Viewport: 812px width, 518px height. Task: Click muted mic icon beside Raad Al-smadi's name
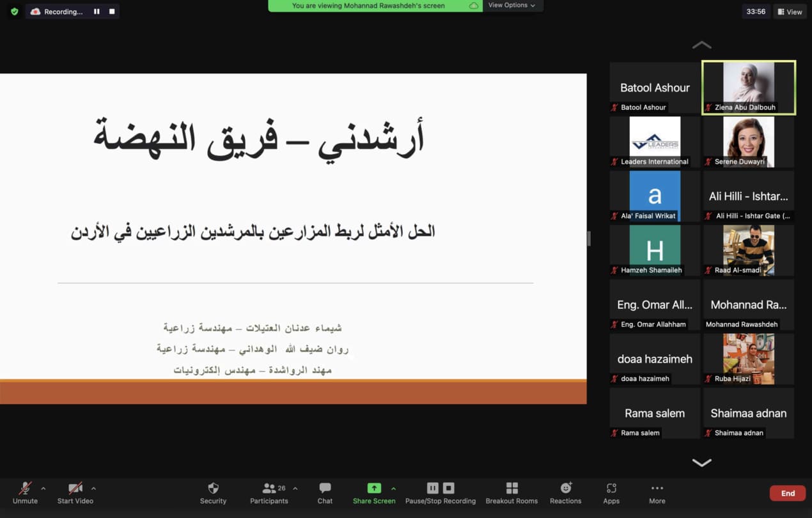coord(708,271)
